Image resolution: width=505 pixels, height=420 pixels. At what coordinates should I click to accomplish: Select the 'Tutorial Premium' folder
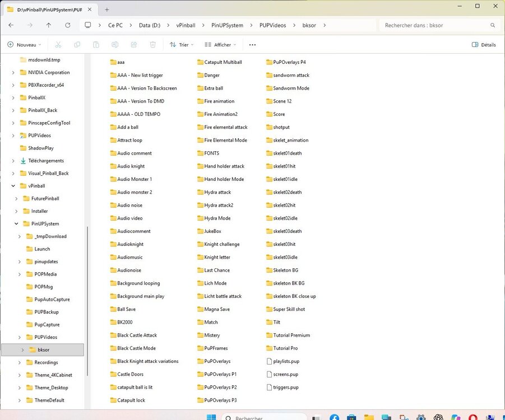tap(288, 335)
